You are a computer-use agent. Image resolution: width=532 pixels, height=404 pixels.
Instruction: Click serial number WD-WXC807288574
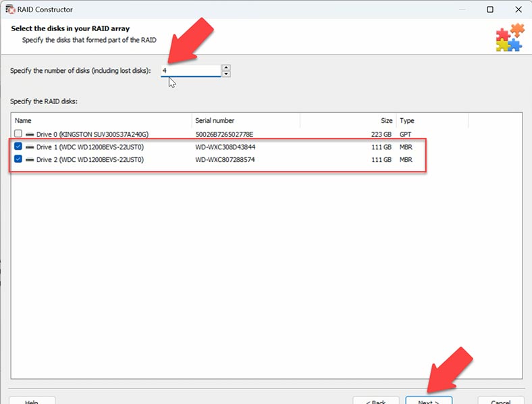coord(225,159)
